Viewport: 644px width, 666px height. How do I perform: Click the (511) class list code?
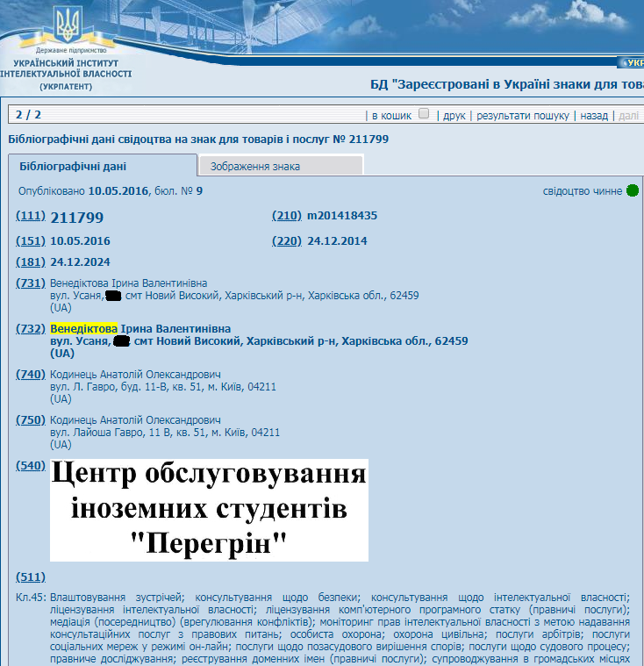coord(30,576)
